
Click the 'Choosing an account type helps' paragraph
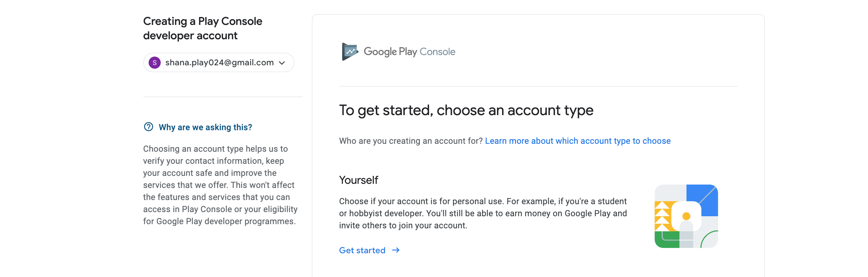coord(220,185)
